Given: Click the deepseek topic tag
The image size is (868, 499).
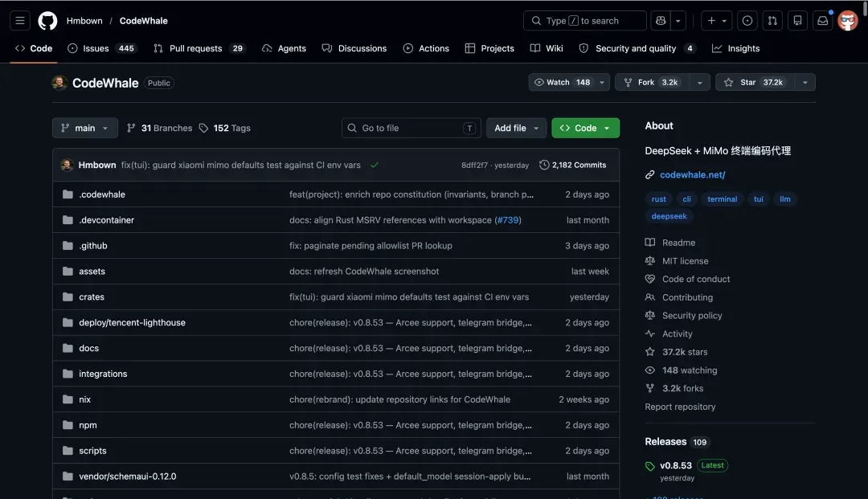Looking at the screenshot, I should (x=669, y=216).
